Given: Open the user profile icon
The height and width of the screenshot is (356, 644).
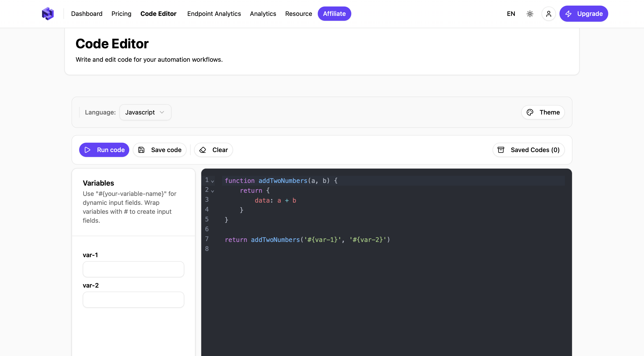Looking at the screenshot, I should tap(549, 14).
